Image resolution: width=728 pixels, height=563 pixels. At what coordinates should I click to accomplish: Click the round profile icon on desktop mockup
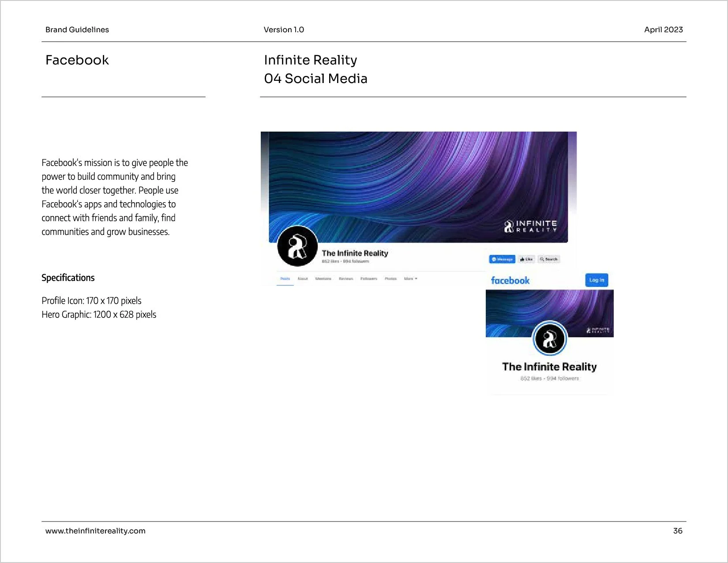297,246
